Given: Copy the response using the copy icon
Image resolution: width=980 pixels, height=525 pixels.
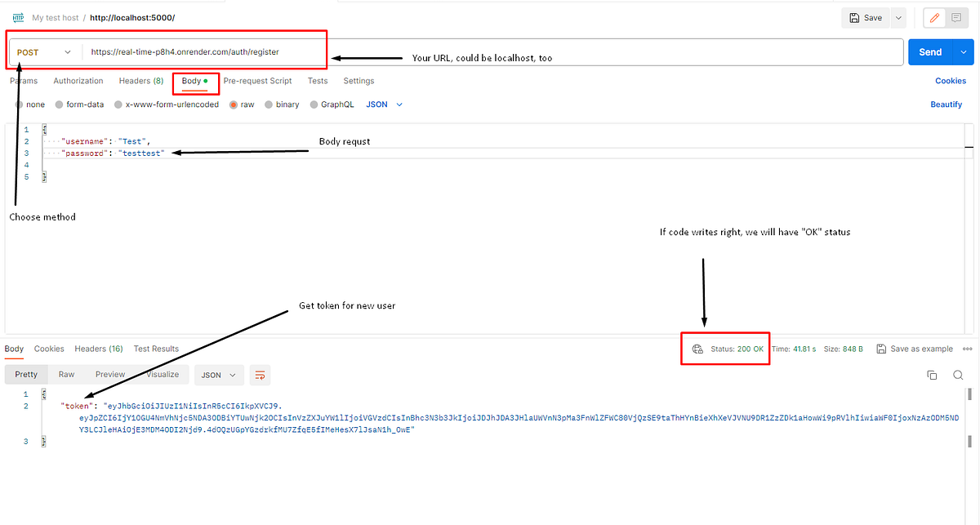Looking at the screenshot, I should pos(932,375).
